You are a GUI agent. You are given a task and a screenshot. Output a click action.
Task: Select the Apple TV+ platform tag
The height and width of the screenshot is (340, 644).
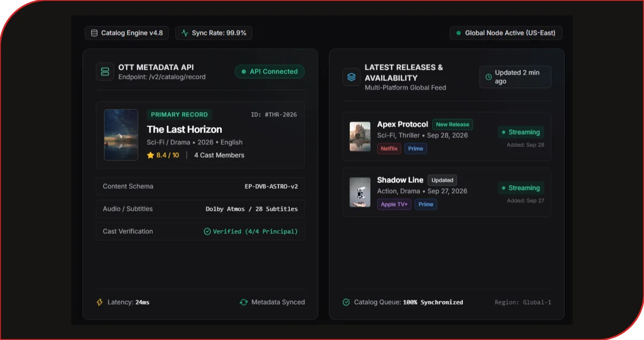point(394,204)
